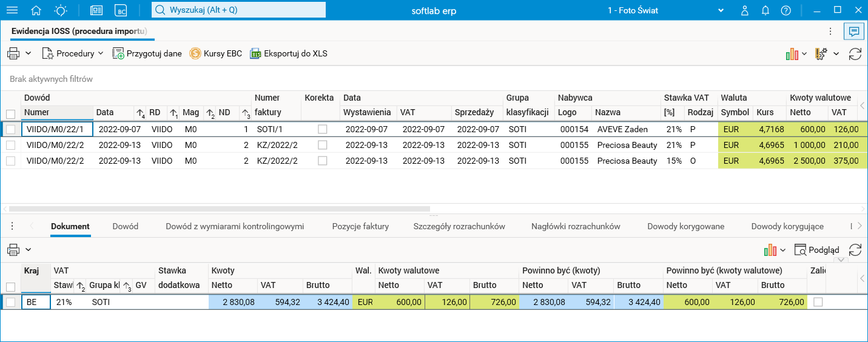Screen dimensions: 868x342
Task: Click the top toolbar printer icon
Action: click(13, 53)
